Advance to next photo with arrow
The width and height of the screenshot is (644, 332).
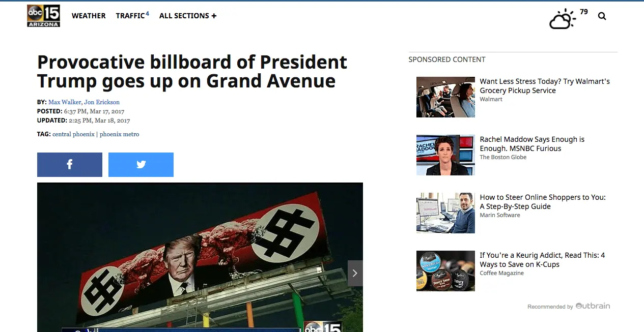(355, 273)
